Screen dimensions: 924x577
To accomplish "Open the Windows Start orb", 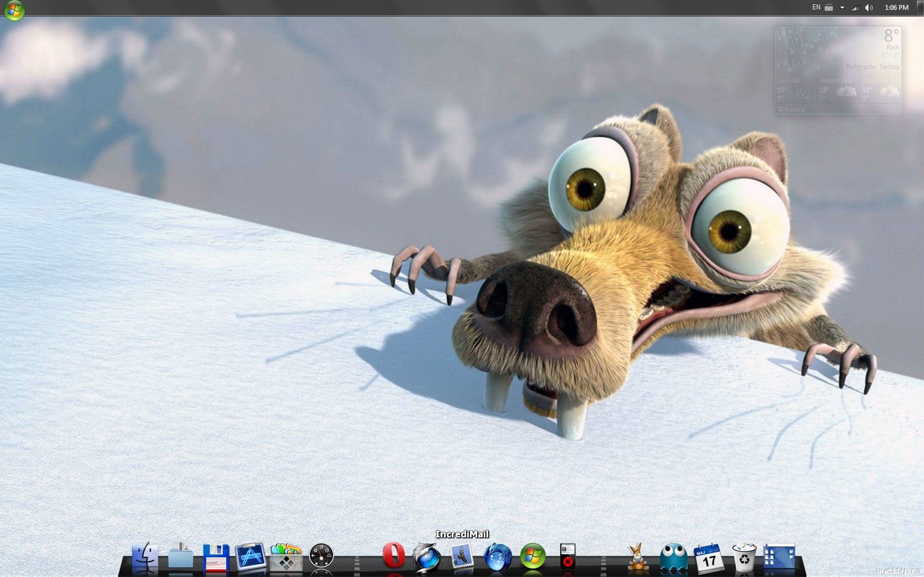I will (14, 10).
